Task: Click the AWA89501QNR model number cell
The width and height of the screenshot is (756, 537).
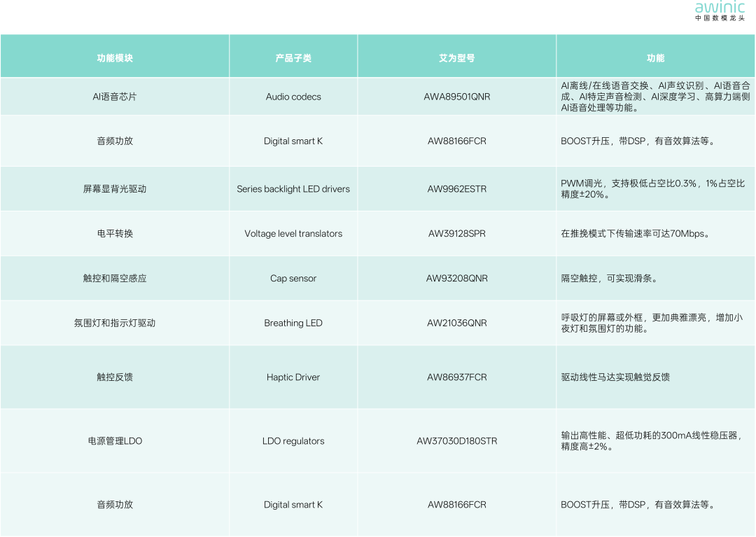Action: [456, 96]
